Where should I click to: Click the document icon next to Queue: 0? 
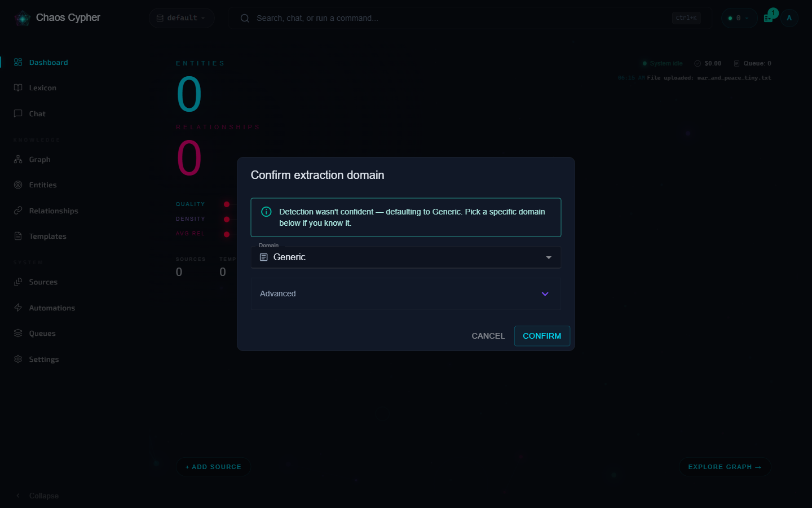[736, 63]
